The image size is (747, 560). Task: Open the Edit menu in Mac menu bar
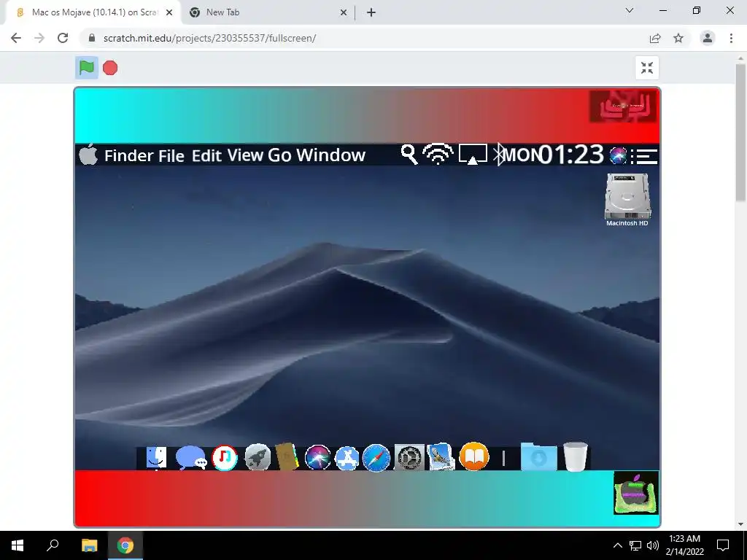[x=206, y=155]
